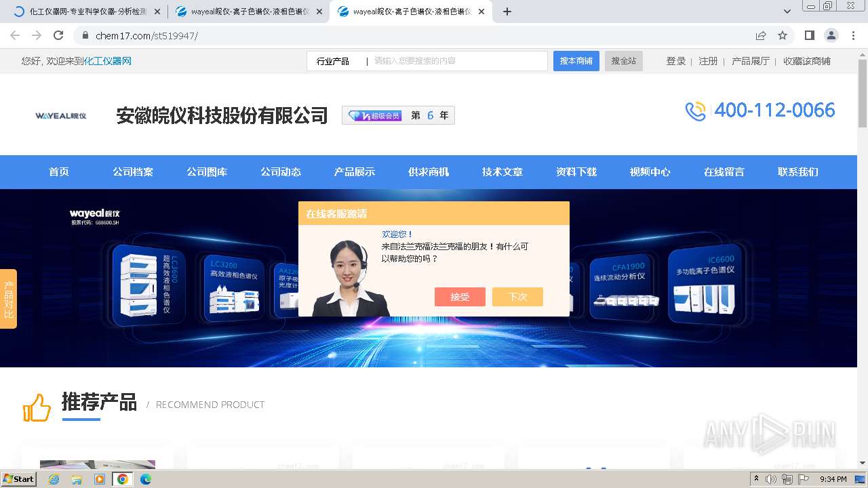The width and height of the screenshot is (868, 488).
Task: Switch to the second wayeal皖仪 tab
Action: tap(249, 12)
